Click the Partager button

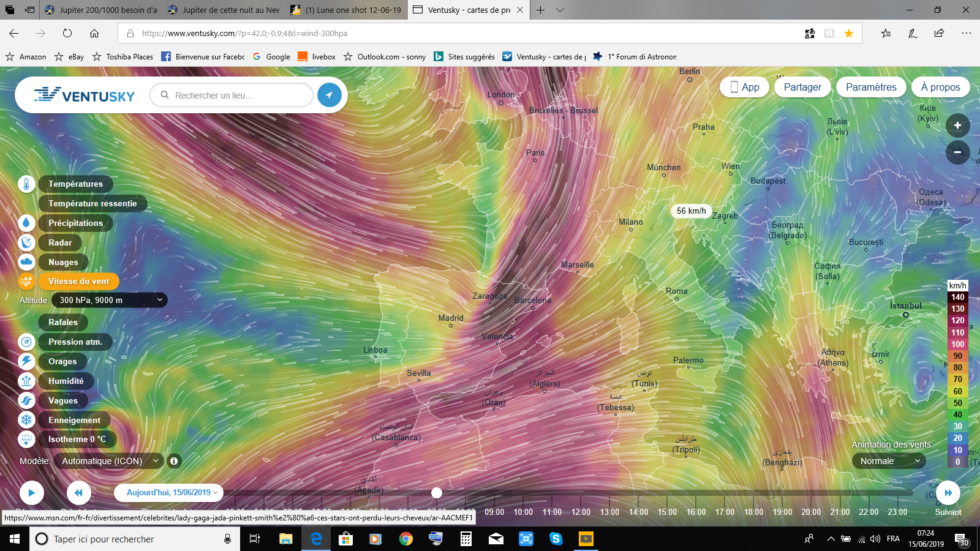coord(802,87)
